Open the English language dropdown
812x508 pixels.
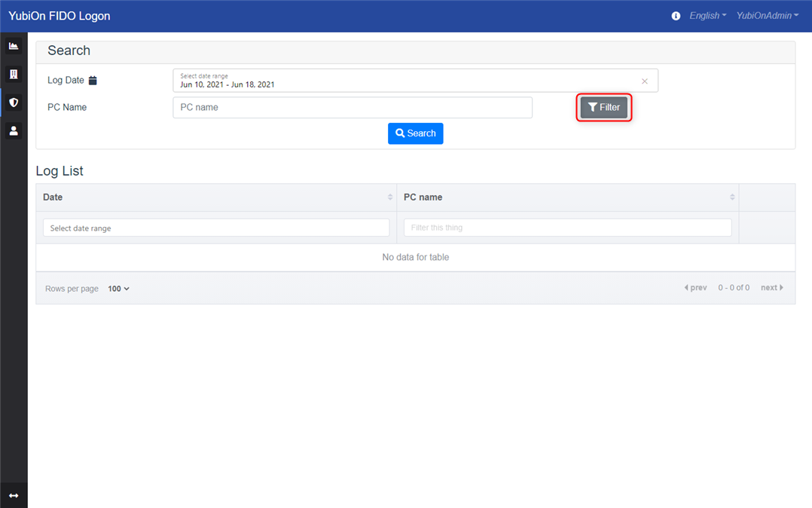point(707,16)
